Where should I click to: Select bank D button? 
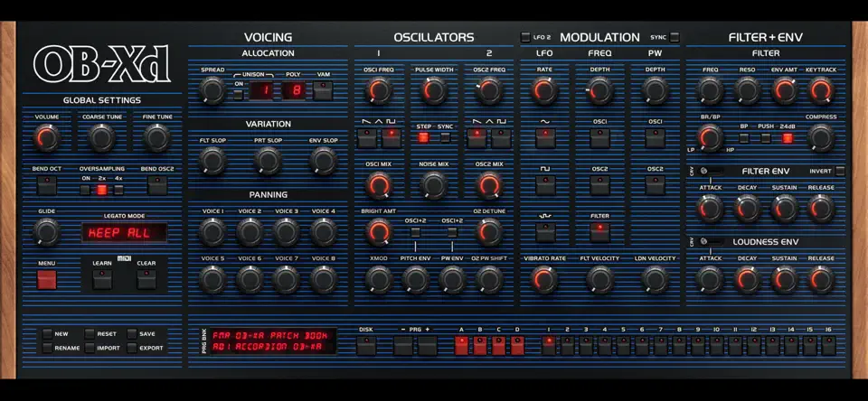pyautogui.click(x=517, y=345)
